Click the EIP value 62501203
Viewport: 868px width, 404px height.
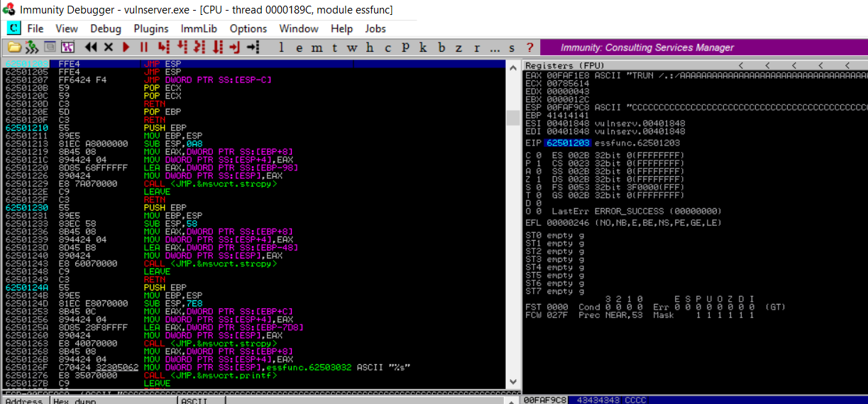tap(567, 143)
